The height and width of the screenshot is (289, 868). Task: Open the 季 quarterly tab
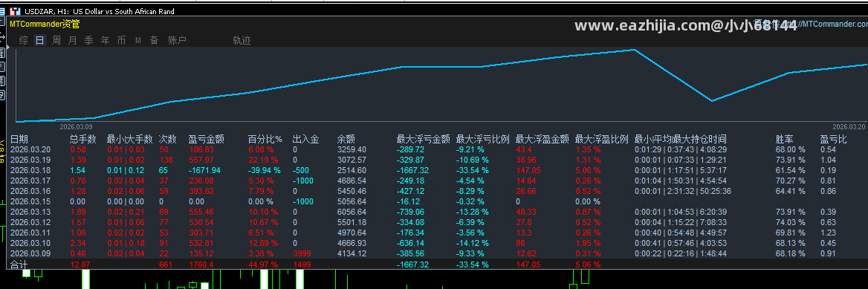click(88, 40)
